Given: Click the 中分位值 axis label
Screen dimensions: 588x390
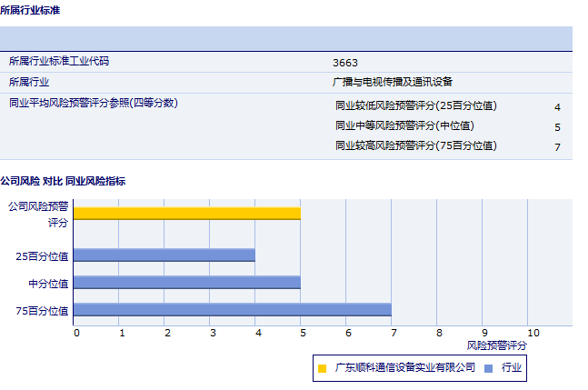Looking at the screenshot, I should tap(48, 284).
